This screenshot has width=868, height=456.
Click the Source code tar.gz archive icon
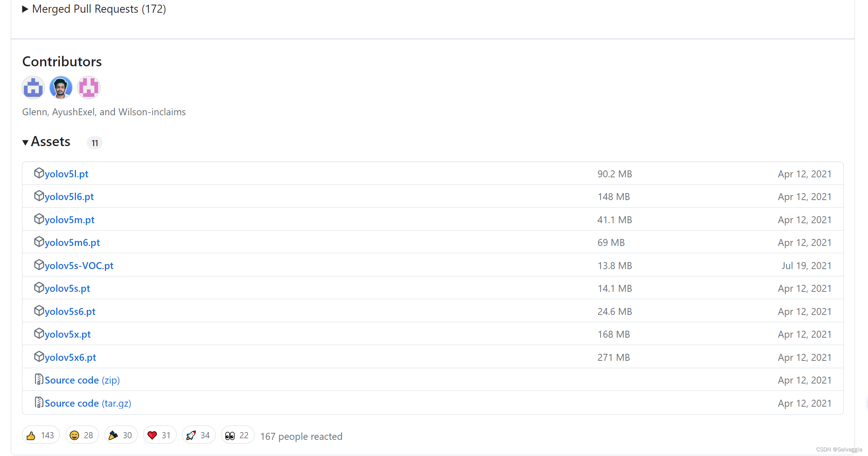pyautogui.click(x=39, y=403)
